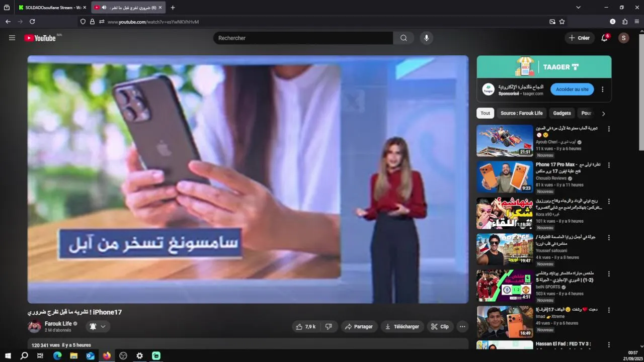
Task: Go to YouTube home via logo
Action: click(x=40, y=38)
